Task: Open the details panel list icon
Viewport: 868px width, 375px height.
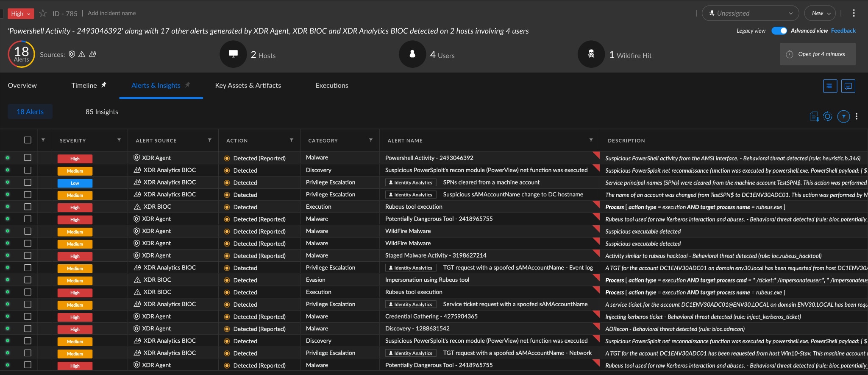Action: (830, 86)
